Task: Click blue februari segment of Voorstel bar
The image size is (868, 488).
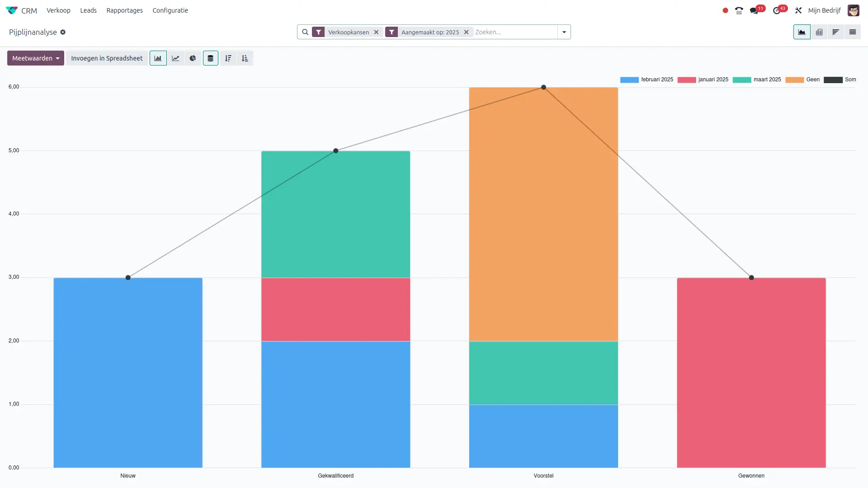Action: pyautogui.click(x=543, y=436)
